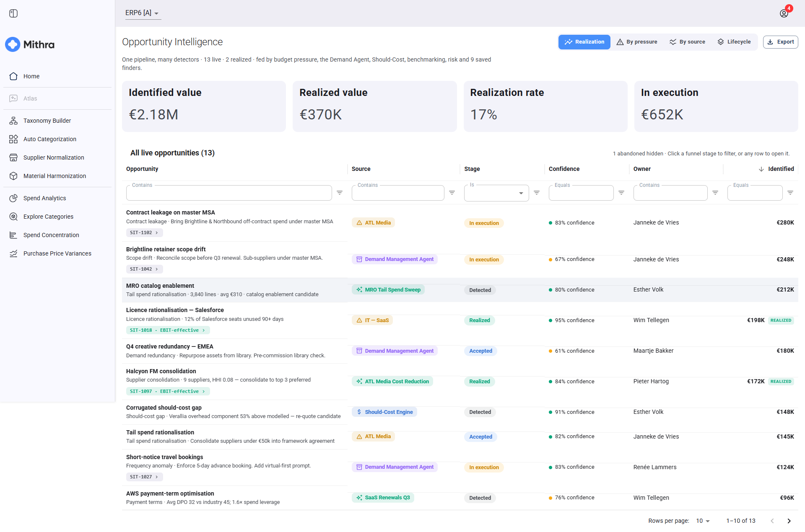
Task: Open filter options icon for Stage column
Action: point(537,193)
